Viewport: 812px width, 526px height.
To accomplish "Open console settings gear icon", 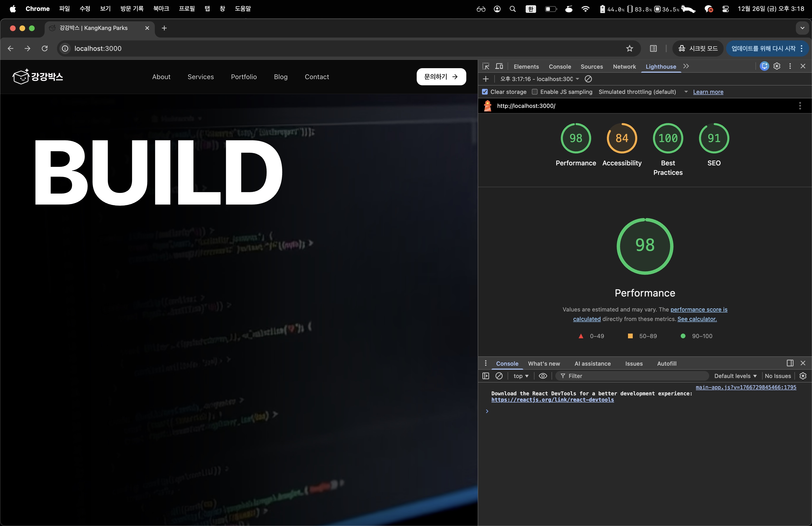I will coord(803,376).
